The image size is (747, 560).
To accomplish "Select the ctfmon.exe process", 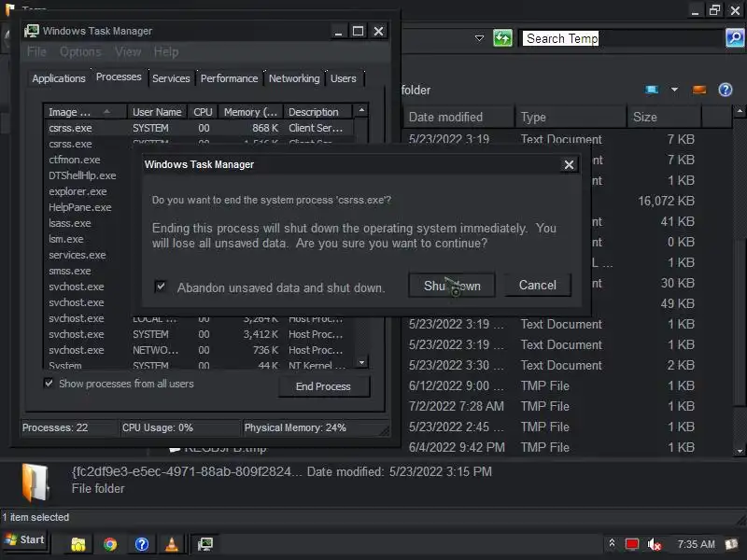I will pyautogui.click(x=75, y=160).
